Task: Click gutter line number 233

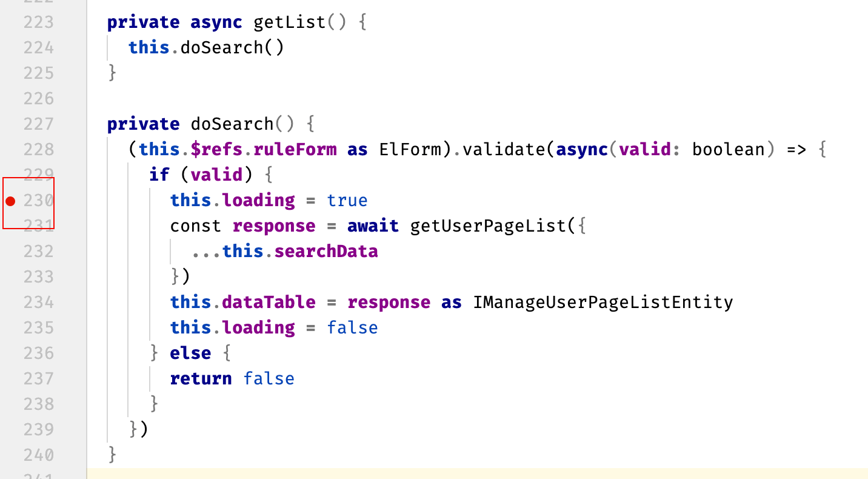Action: click(39, 277)
